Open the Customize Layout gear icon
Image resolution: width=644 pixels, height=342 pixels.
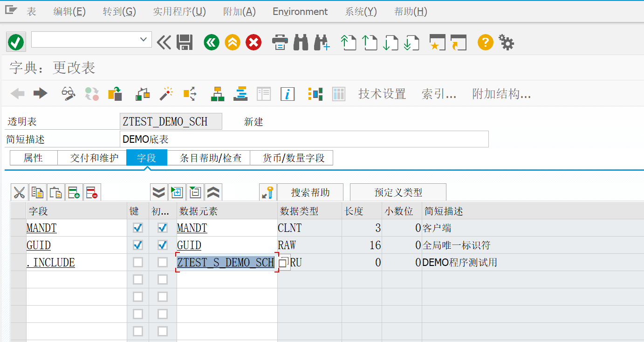[507, 43]
